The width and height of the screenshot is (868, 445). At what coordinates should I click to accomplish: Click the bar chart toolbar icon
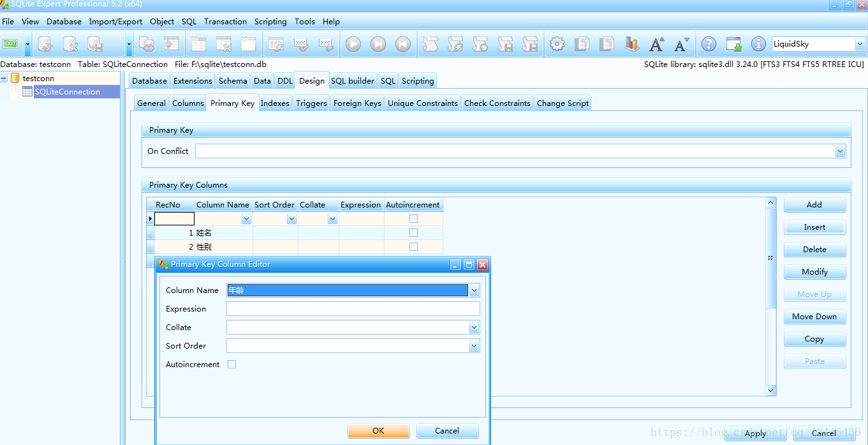click(x=631, y=44)
